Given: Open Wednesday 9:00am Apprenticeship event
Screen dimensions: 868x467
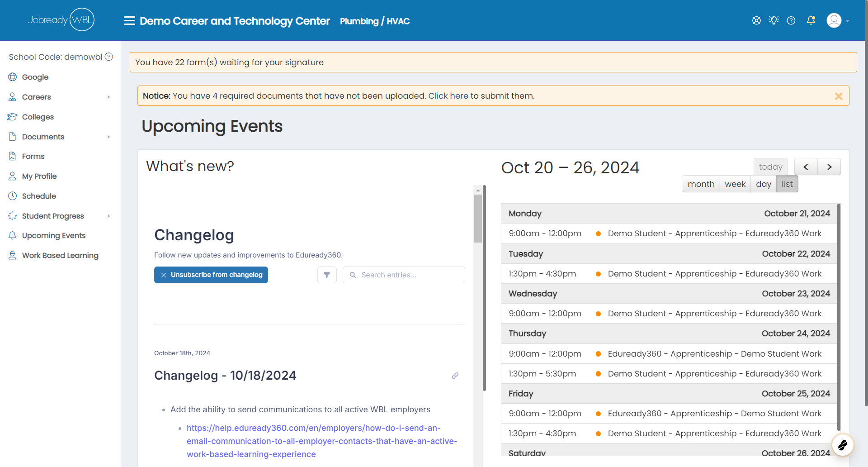Looking at the screenshot, I should coord(670,314).
